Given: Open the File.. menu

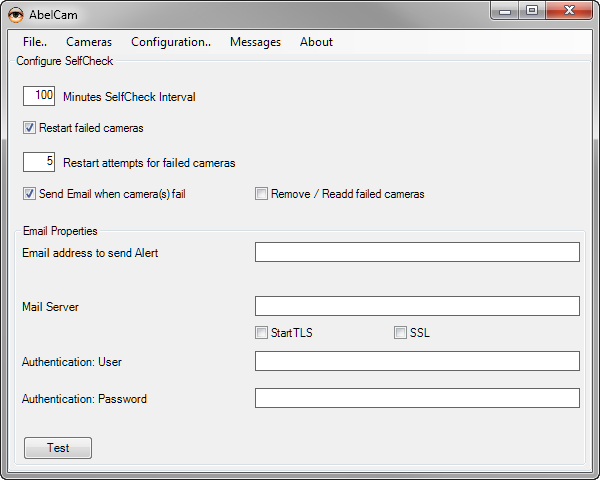Looking at the screenshot, I should (35, 42).
